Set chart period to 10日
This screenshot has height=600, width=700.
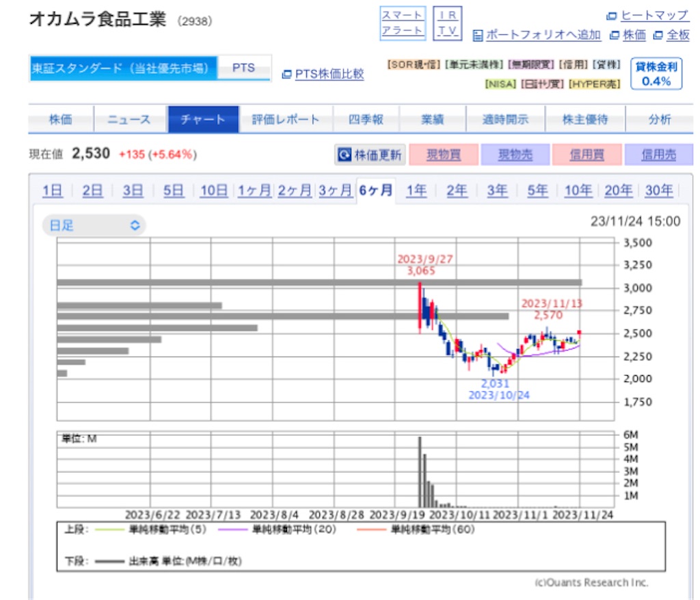(214, 191)
